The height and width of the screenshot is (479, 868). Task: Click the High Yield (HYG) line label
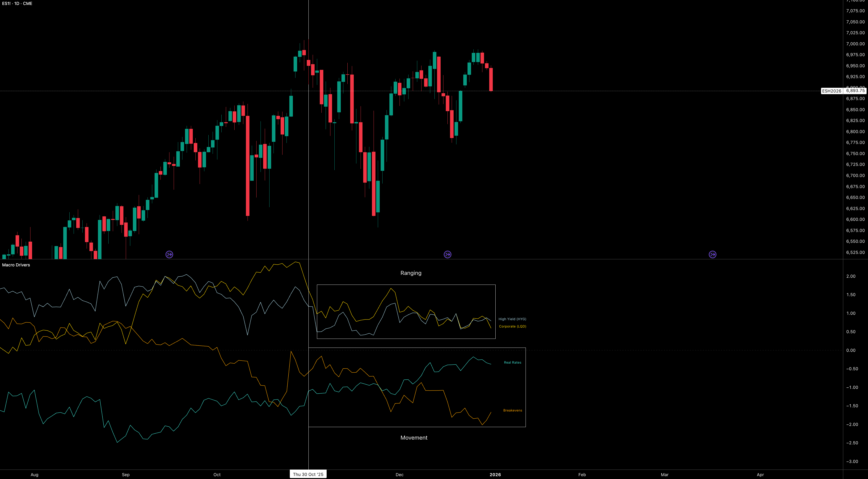[512, 319]
